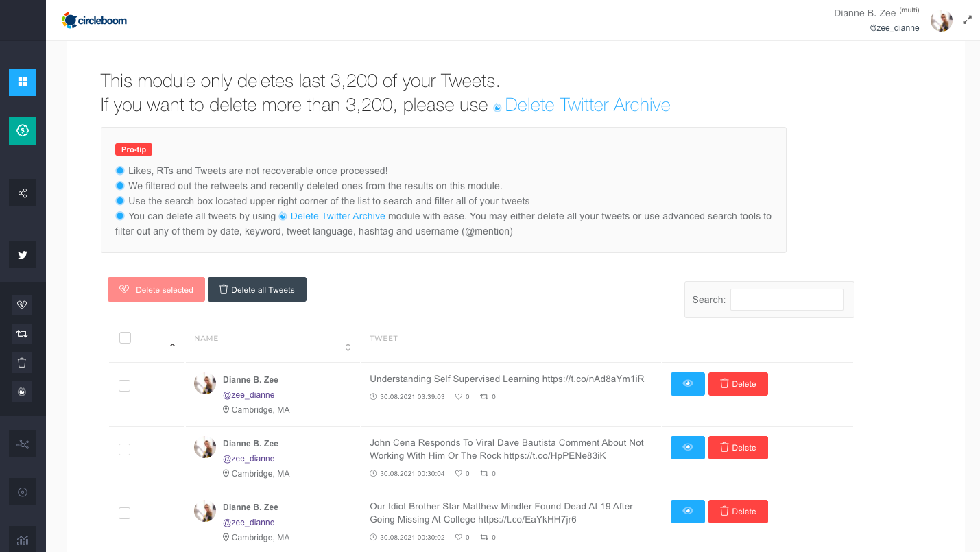The width and height of the screenshot is (980, 552).
Task: Delete the Matthew Mindler tweet
Action: click(x=738, y=512)
